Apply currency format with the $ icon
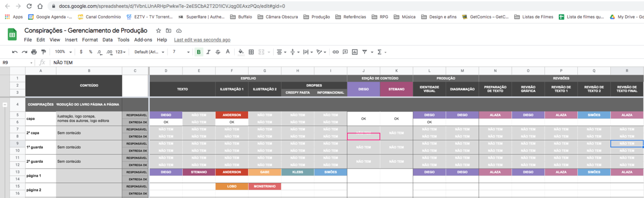The width and height of the screenshot is (644, 198). [x=81, y=52]
